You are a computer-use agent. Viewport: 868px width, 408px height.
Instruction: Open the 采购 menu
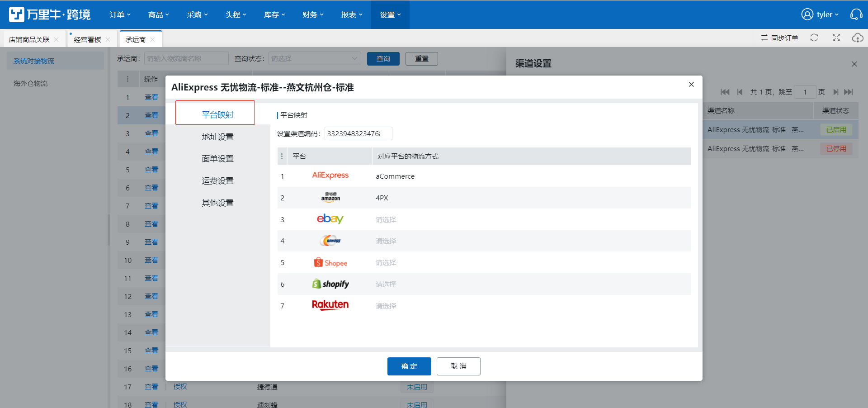tap(197, 14)
